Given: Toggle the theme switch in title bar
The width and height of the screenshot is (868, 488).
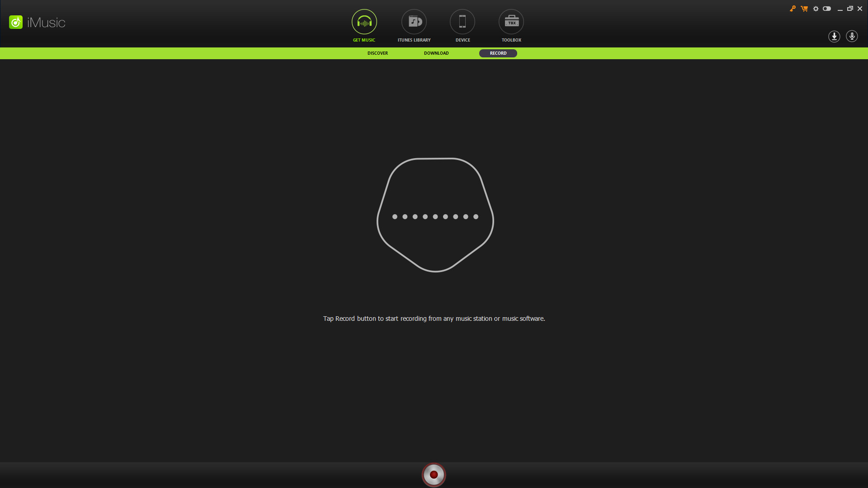Looking at the screenshot, I should [827, 8].
